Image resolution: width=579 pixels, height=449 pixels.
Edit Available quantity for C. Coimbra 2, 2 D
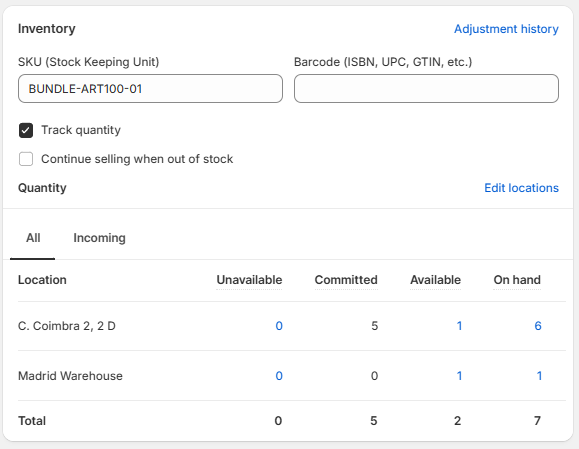(459, 326)
